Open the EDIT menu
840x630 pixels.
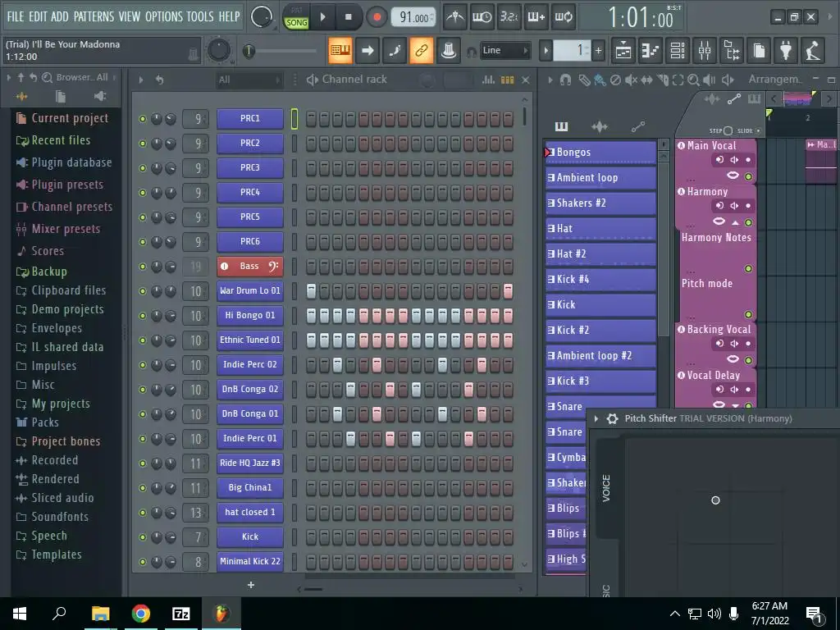38,16
